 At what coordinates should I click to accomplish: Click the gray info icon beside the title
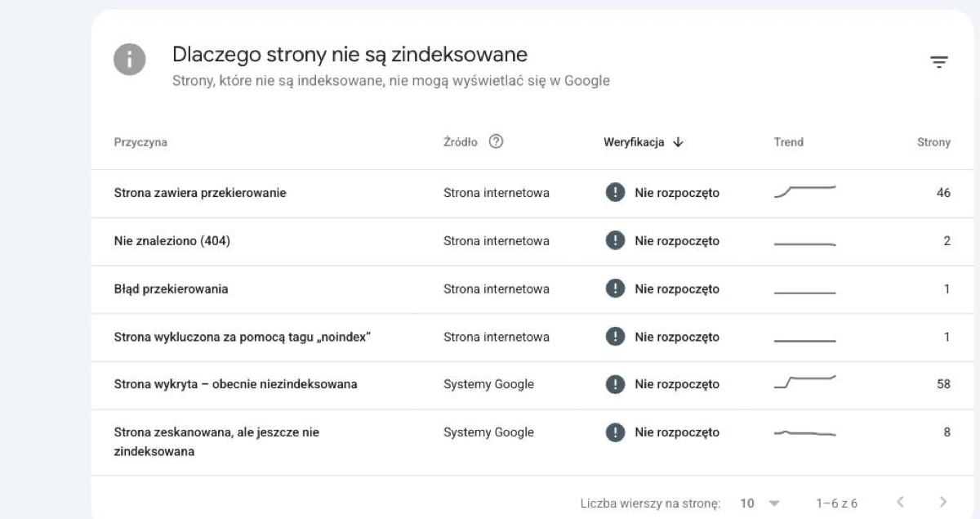click(x=130, y=61)
